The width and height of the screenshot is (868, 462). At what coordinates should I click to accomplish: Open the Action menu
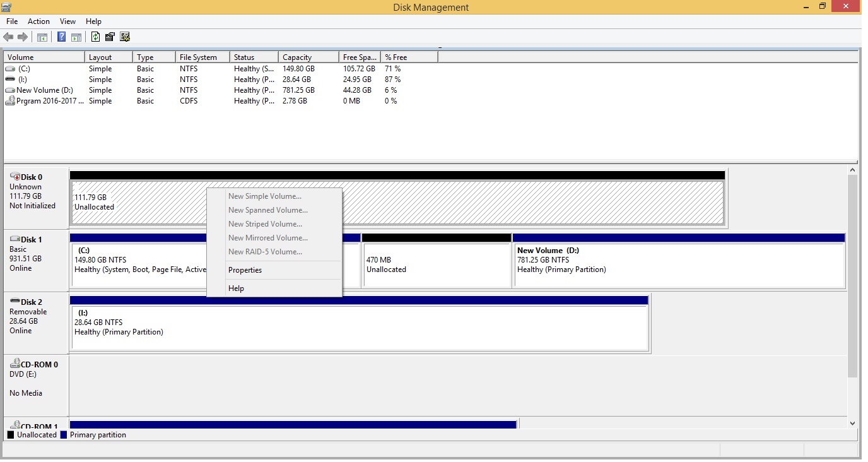pyautogui.click(x=38, y=21)
